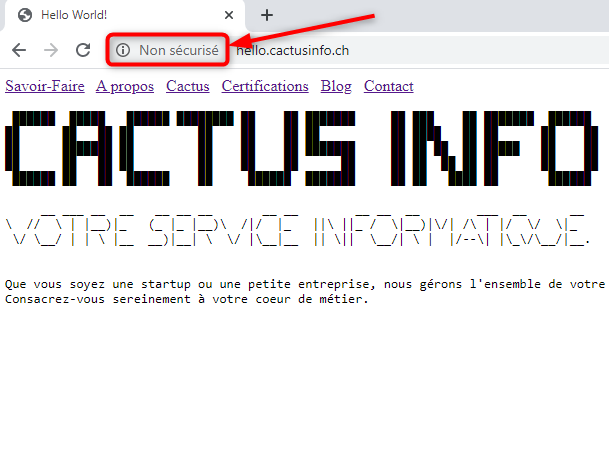The width and height of the screenshot is (609, 457).
Task: Select the Hello World! browser tab
Action: point(124,16)
